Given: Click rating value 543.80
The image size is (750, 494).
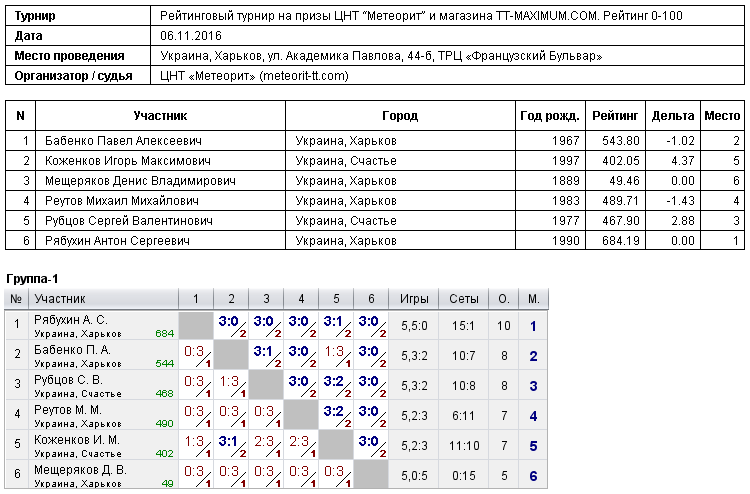Looking at the screenshot, I should click(621, 141).
